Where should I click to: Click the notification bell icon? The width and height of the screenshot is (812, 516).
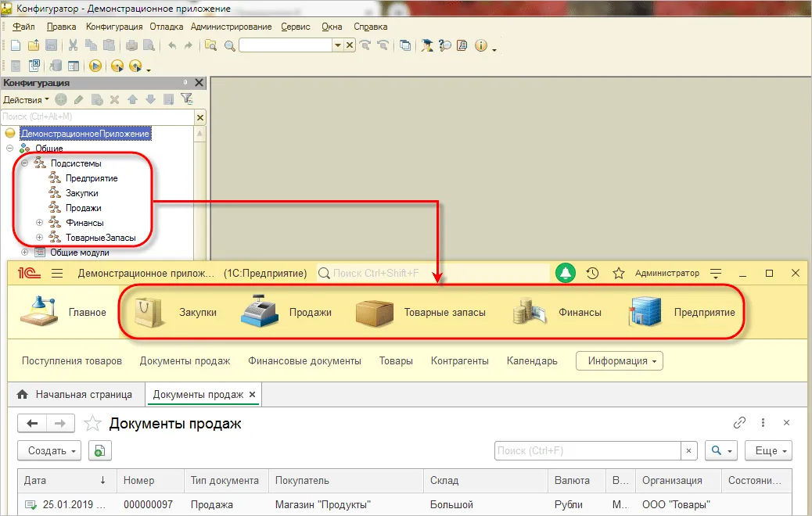(x=566, y=273)
